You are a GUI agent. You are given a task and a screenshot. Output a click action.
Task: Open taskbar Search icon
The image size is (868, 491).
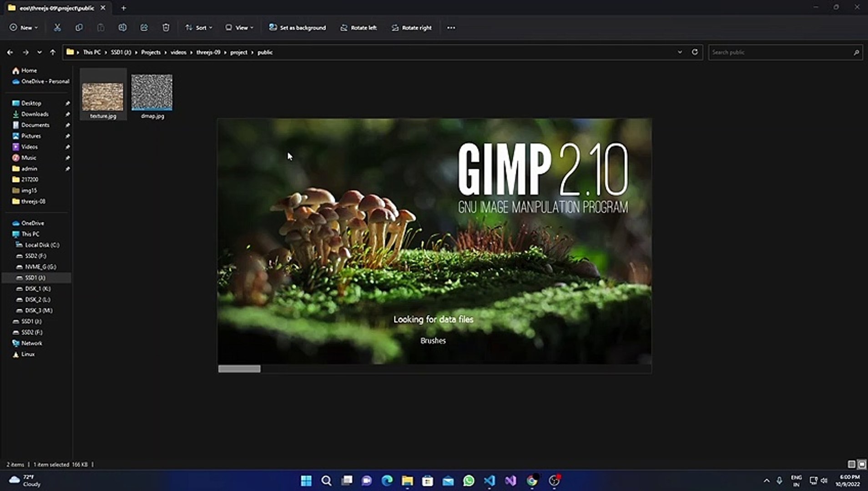pos(326,481)
